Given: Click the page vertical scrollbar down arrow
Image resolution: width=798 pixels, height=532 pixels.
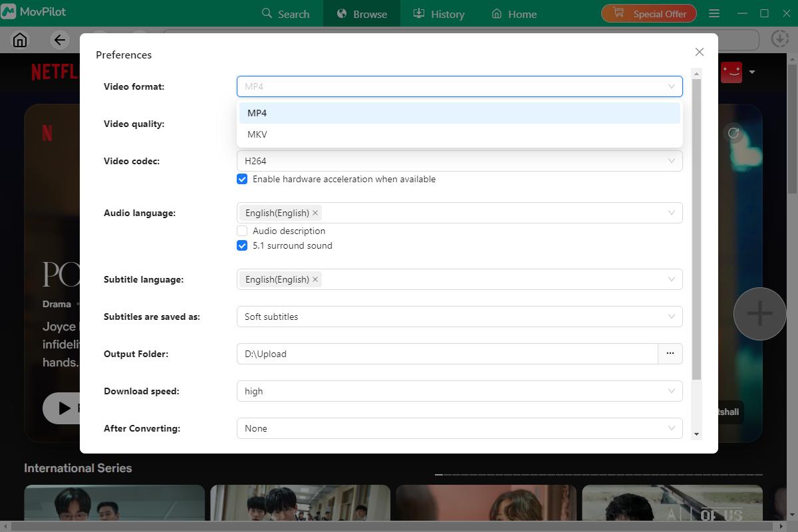Looking at the screenshot, I should coord(792,516).
